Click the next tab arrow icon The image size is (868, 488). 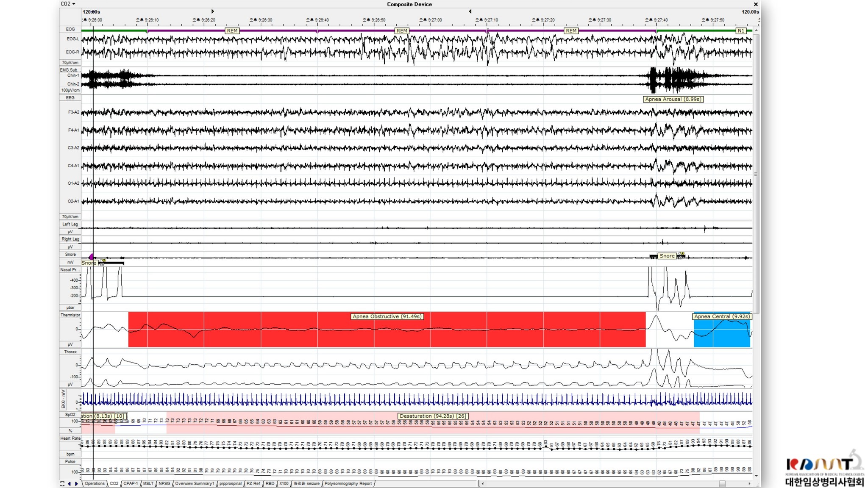[76, 484]
